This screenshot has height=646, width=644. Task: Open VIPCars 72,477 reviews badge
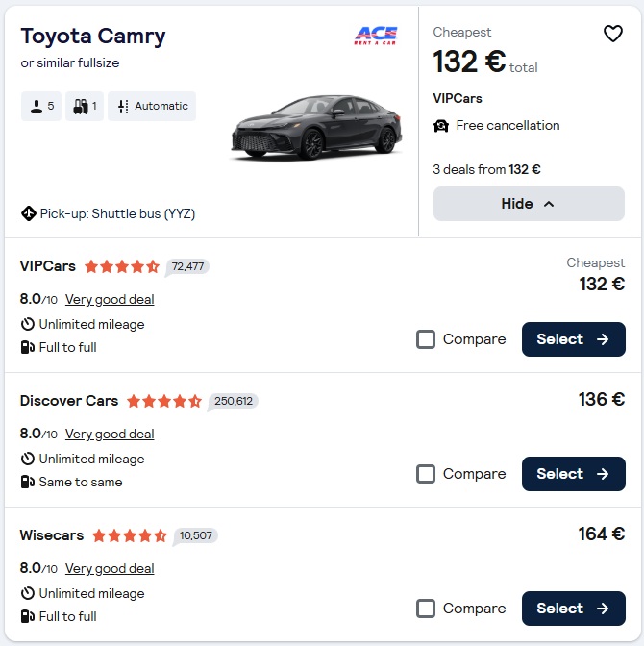(x=187, y=266)
